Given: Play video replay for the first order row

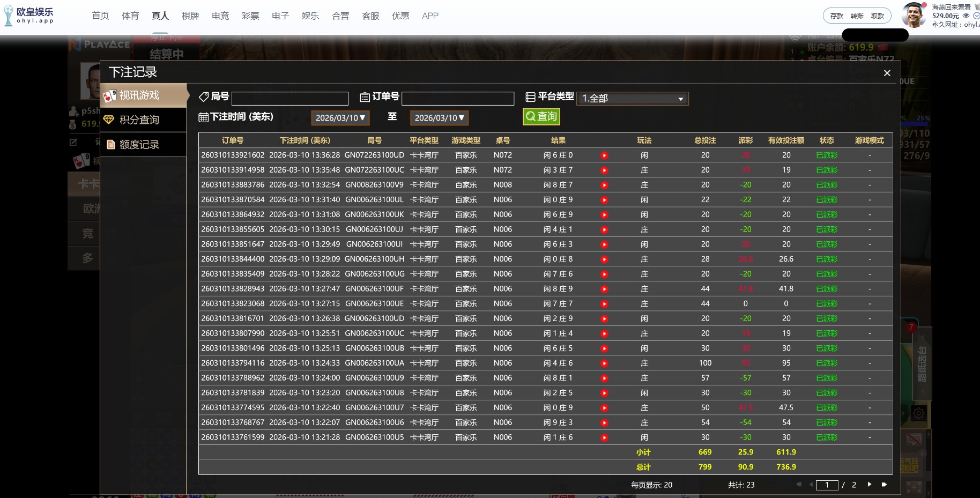Looking at the screenshot, I should tap(604, 155).
